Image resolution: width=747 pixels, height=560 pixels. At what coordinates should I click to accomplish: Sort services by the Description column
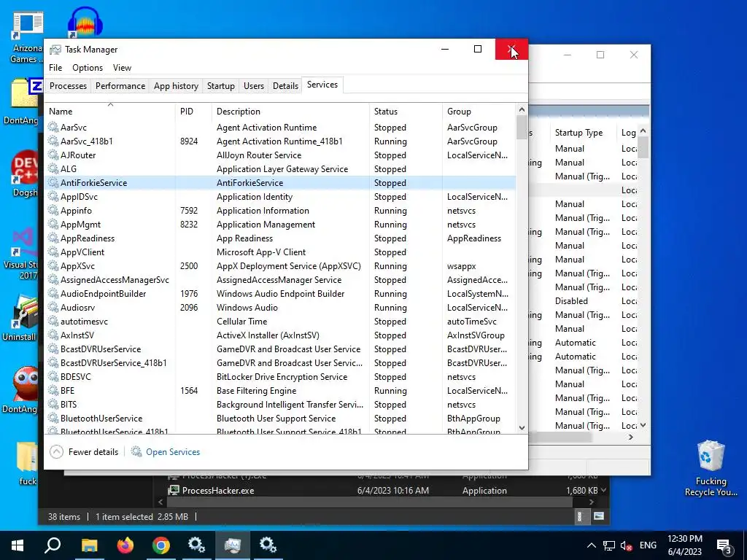[290, 112]
